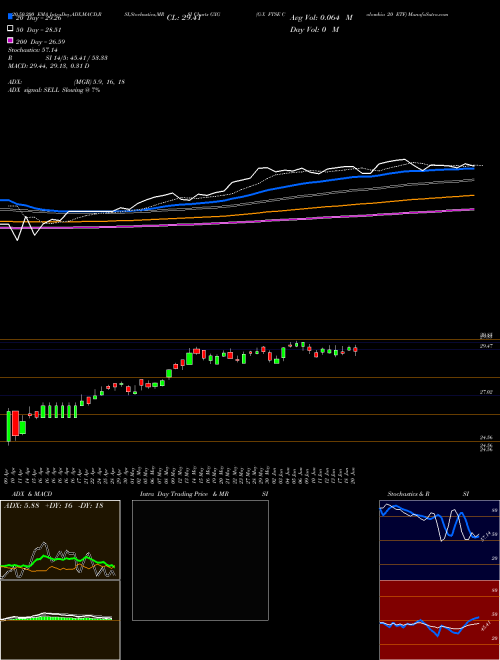Click the 29.47 price axis label
This screenshot has height=660, width=500.
pyautogui.click(x=487, y=346)
